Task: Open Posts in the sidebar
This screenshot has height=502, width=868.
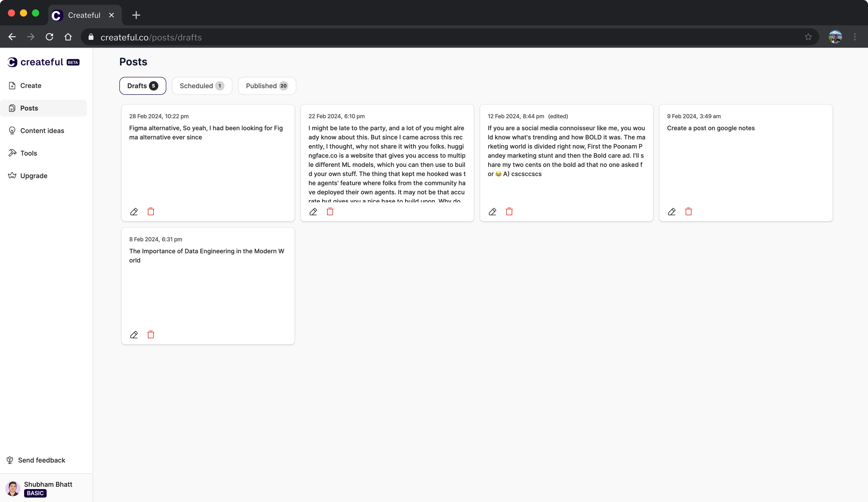Action: coord(44,108)
